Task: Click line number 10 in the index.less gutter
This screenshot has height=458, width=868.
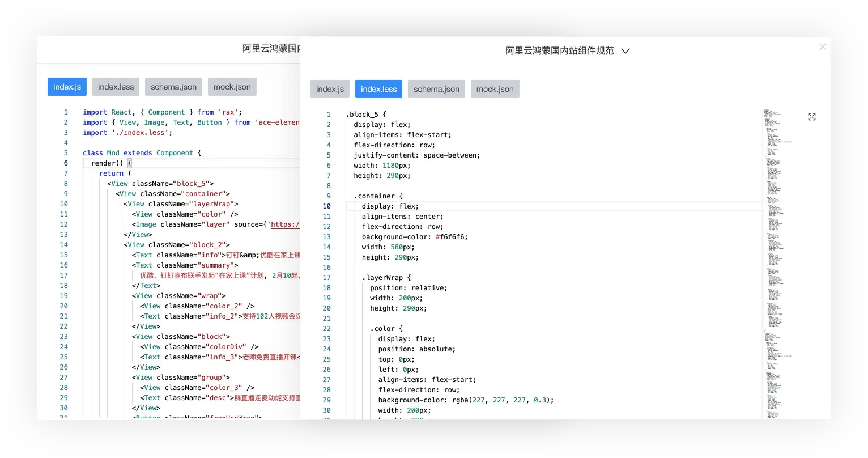Action: pyautogui.click(x=327, y=206)
